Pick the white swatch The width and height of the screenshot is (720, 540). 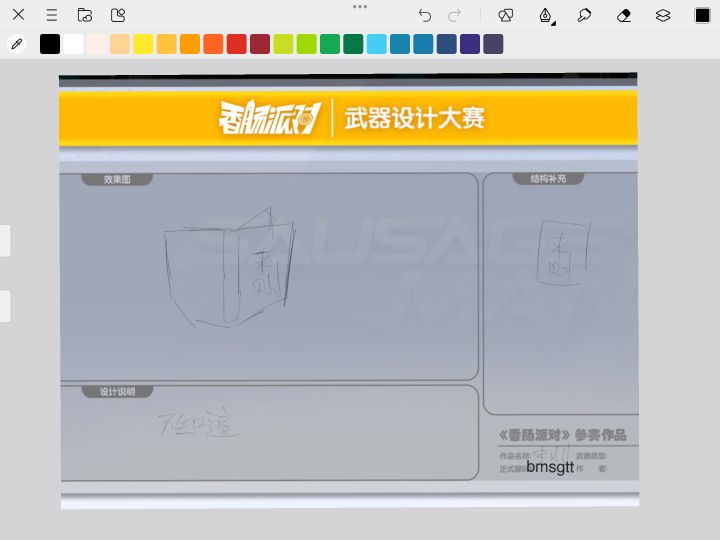pos(73,44)
